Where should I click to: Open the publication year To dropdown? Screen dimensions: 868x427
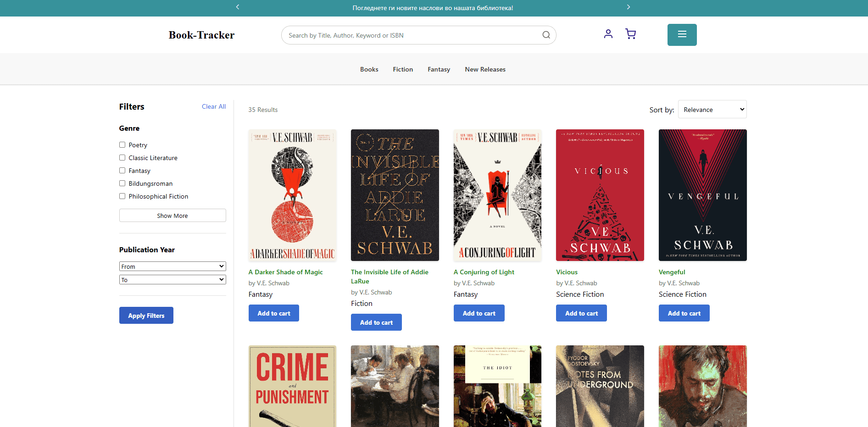(x=172, y=280)
